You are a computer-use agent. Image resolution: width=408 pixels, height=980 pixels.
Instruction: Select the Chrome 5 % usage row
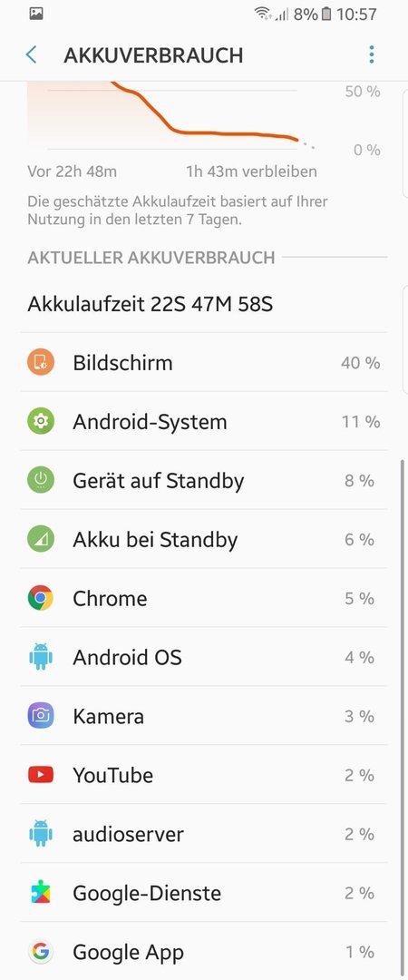coord(204,598)
